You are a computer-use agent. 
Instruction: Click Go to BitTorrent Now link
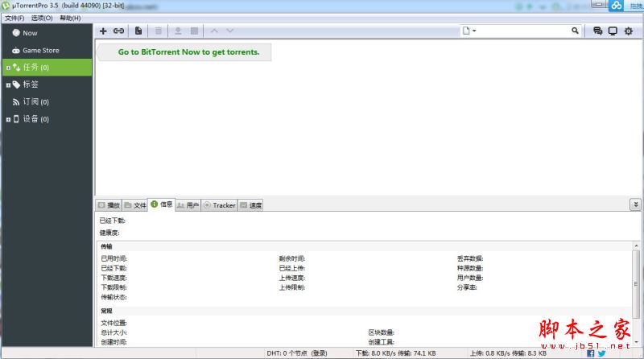click(189, 52)
